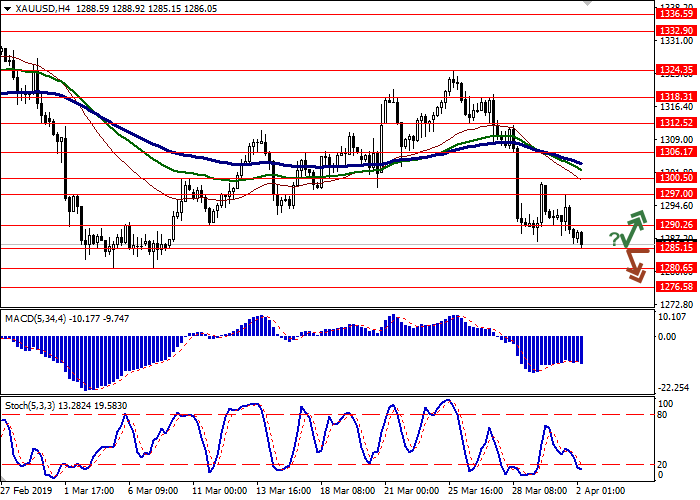The height and width of the screenshot is (500, 700).
Task: Select the 1336.59 red price level label
Action: coord(676,14)
